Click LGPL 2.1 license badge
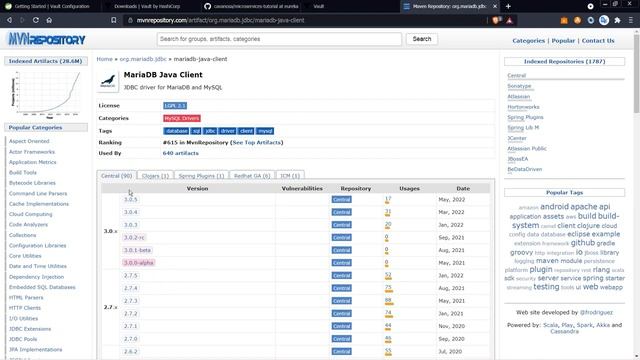Image resolution: width=640 pixels, height=360 pixels. click(175, 106)
